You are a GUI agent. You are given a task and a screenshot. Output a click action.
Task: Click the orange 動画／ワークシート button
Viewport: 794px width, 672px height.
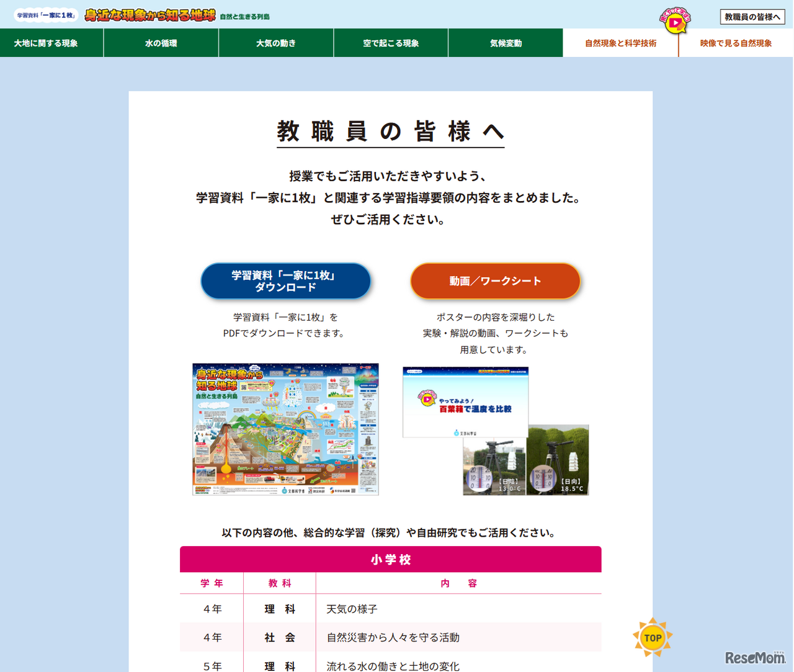click(x=495, y=280)
